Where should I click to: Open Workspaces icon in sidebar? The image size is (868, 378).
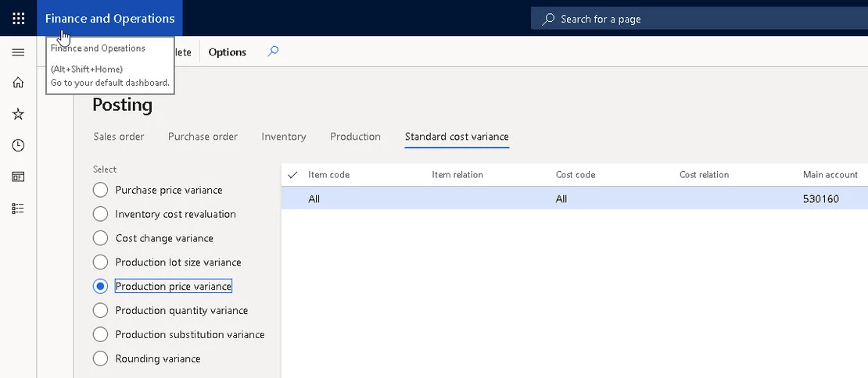click(18, 177)
